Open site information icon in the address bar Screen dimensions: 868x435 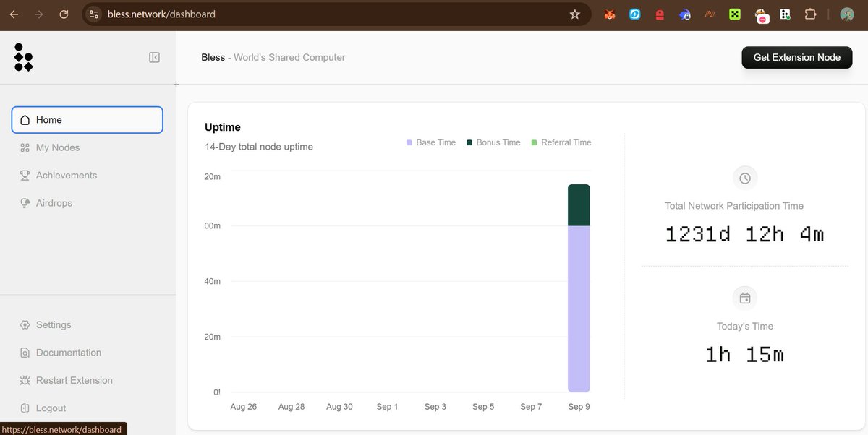click(93, 14)
